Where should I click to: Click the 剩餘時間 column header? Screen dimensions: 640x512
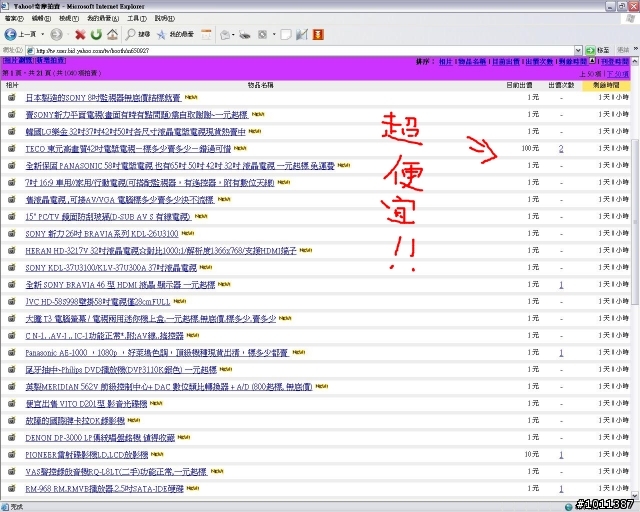click(x=606, y=85)
